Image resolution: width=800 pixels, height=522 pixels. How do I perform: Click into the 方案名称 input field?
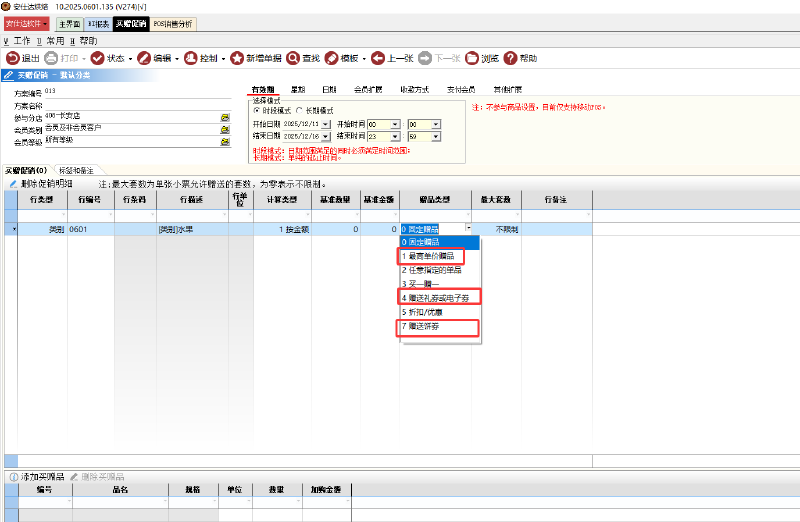tap(138, 106)
